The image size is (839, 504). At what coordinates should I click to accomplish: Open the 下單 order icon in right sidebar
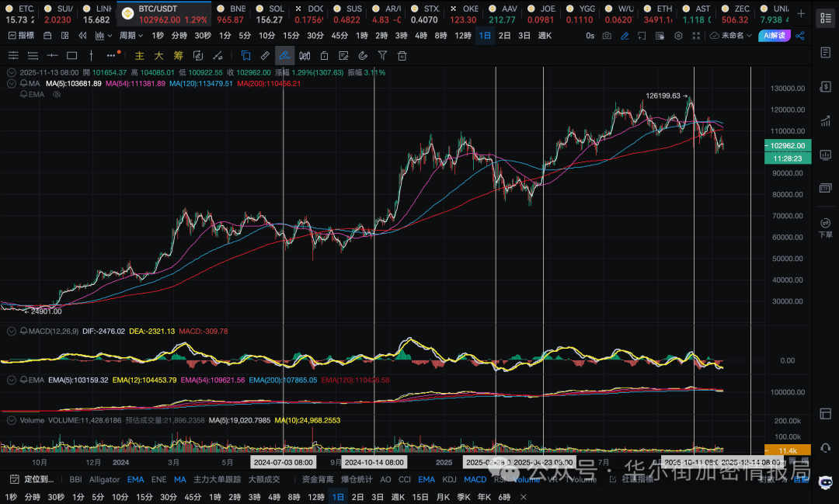tap(826, 228)
